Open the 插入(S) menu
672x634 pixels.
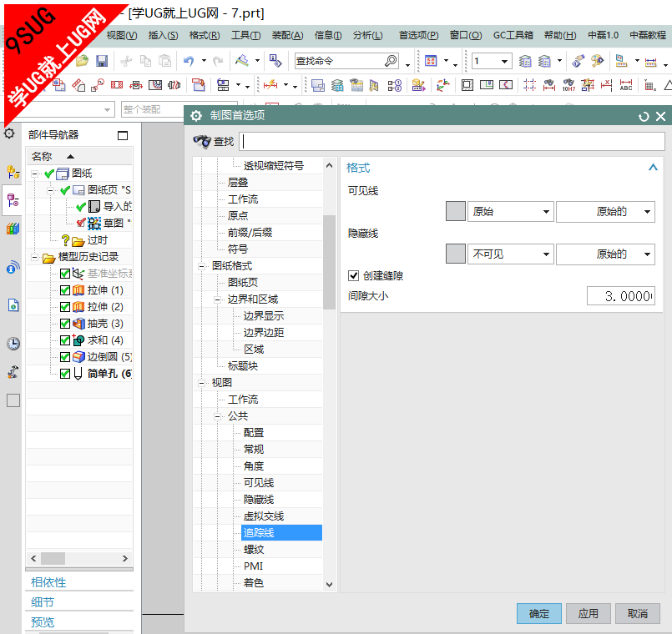coord(163,35)
